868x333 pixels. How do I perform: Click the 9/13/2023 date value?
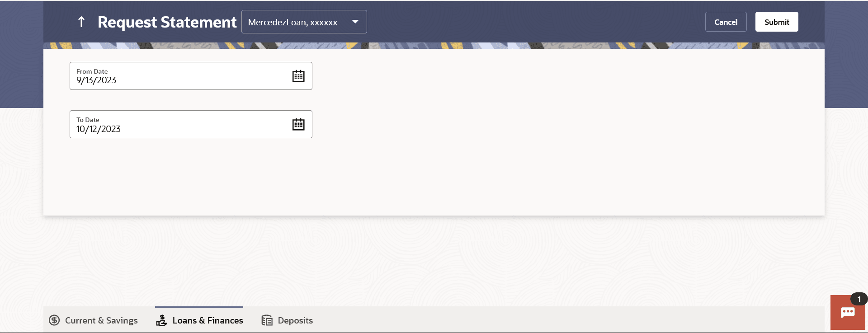(x=96, y=80)
